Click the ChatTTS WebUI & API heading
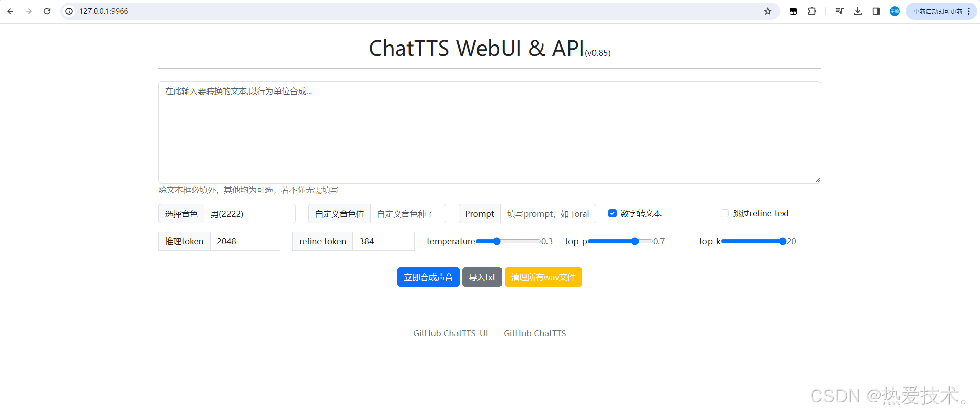The height and width of the screenshot is (412, 980). 476,48
